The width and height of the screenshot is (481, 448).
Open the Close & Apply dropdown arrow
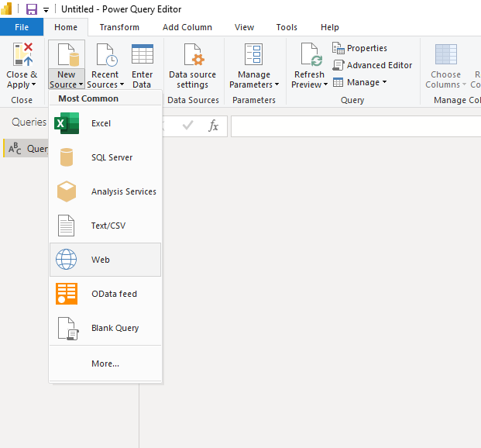point(34,84)
